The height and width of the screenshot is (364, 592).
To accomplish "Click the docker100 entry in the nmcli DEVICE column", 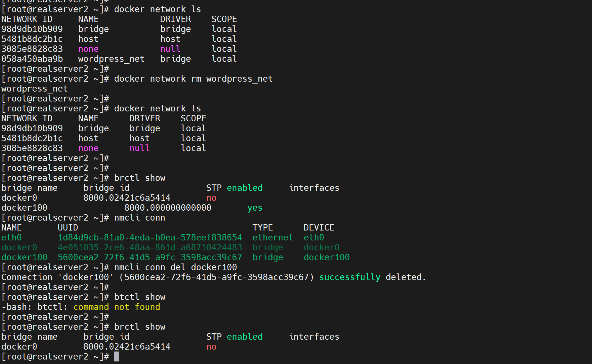I will (326, 257).
